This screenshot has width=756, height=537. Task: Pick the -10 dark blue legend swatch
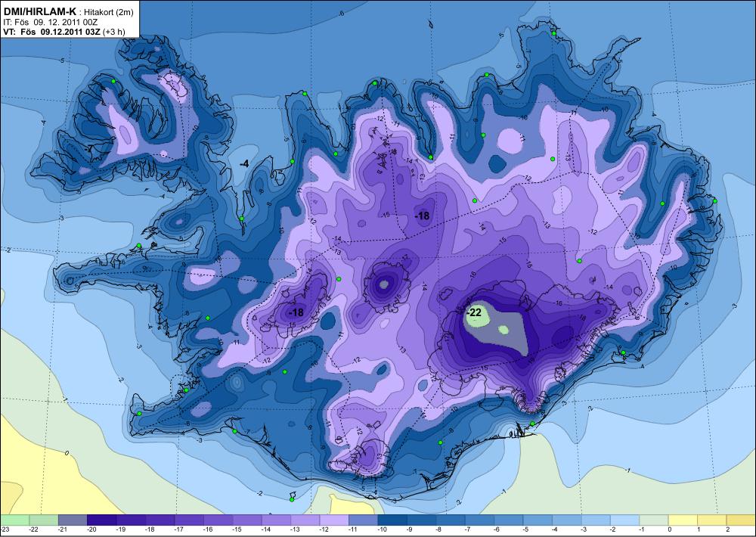tap(392, 520)
